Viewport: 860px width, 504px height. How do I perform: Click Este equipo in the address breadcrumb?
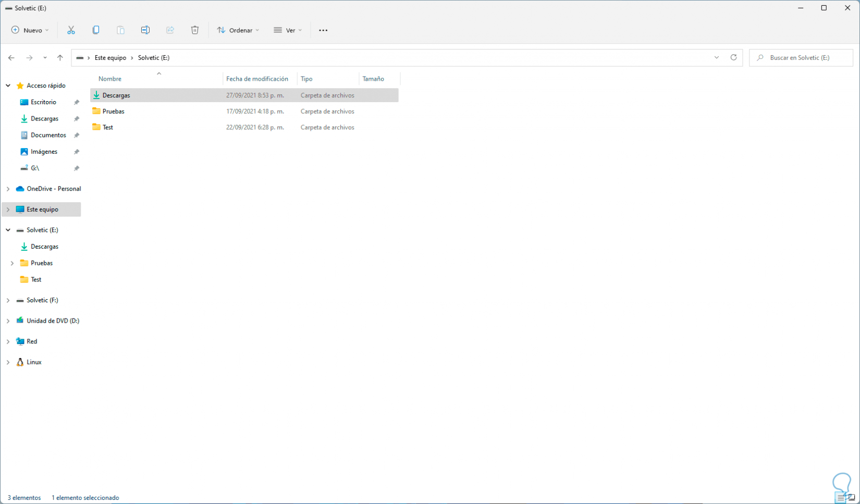coord(110,58)
